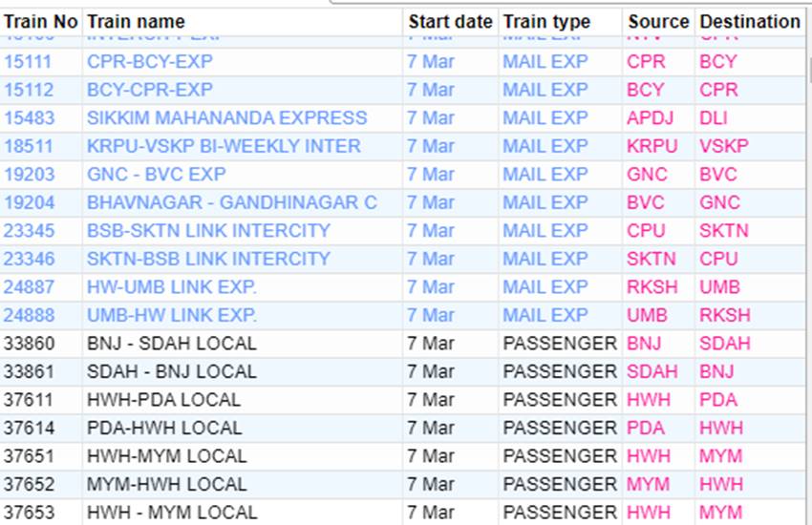Click APDJ source station code

(x=651, y=118)
